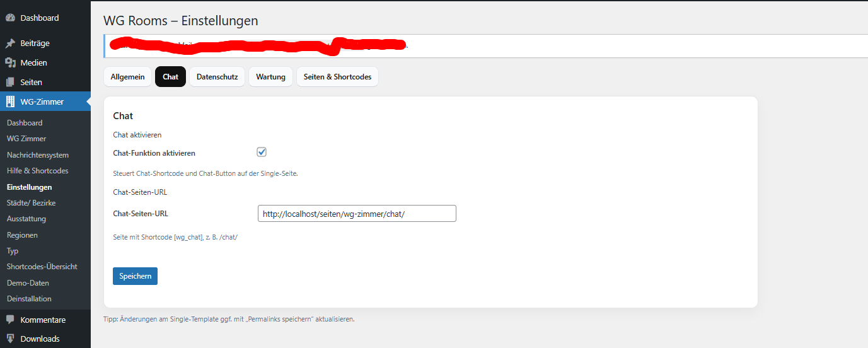Click the WG-Zimmer building icon
The image size is (868, 348).
tap(10, 101)
